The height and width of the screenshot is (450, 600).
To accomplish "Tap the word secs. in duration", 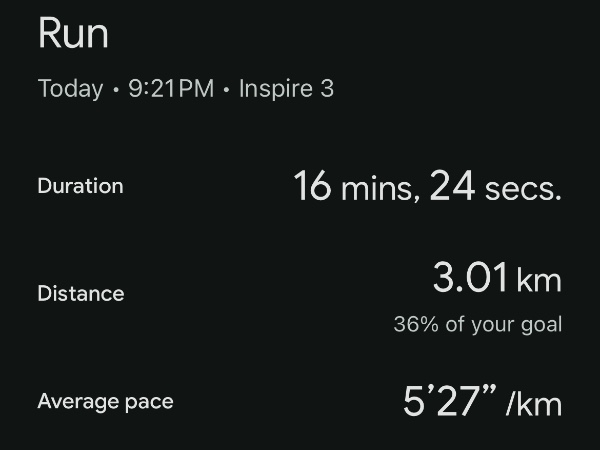I will pyautogui.click(x=523, y=190).
